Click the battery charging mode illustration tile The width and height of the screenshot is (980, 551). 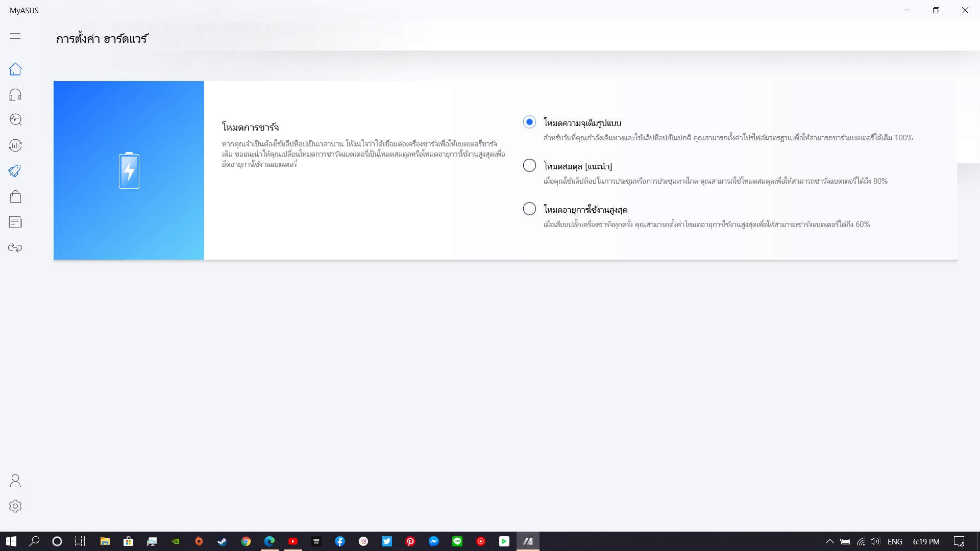click(x=129, y=170)
